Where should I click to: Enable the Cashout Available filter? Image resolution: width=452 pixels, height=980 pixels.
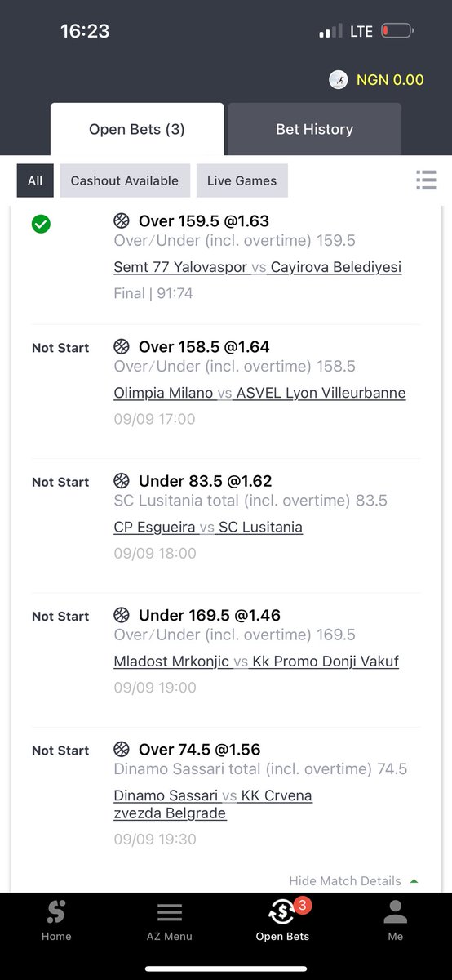pos(125,180)
